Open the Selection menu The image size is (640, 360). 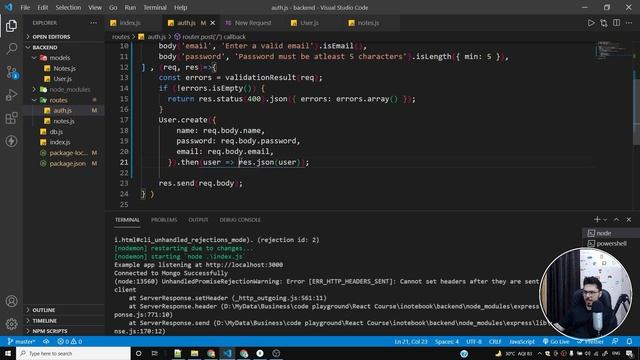[68, 7]
